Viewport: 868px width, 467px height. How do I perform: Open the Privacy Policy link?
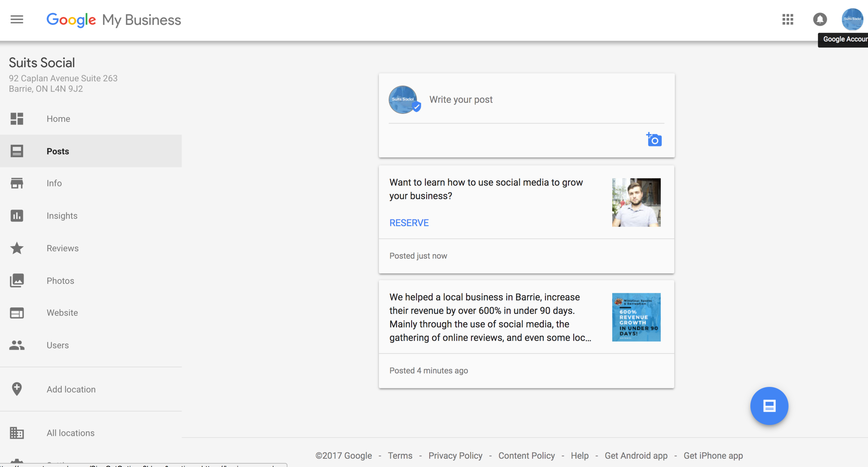[x=455, y=456]
